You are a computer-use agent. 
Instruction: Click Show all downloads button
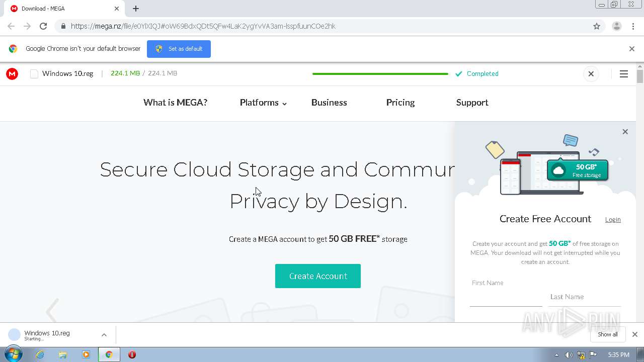608,334
